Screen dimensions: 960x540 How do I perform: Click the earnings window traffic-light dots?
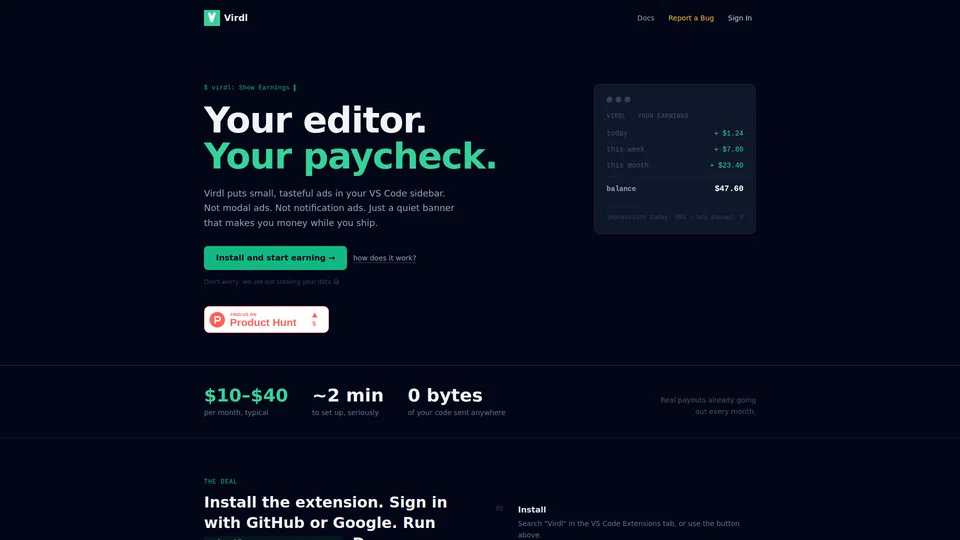click(618, 99)
